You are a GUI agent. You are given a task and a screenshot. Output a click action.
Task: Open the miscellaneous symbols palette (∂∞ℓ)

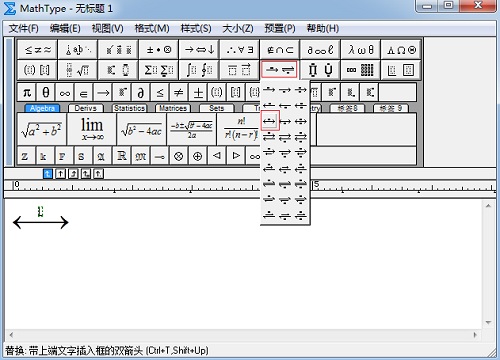pos(320,50)
